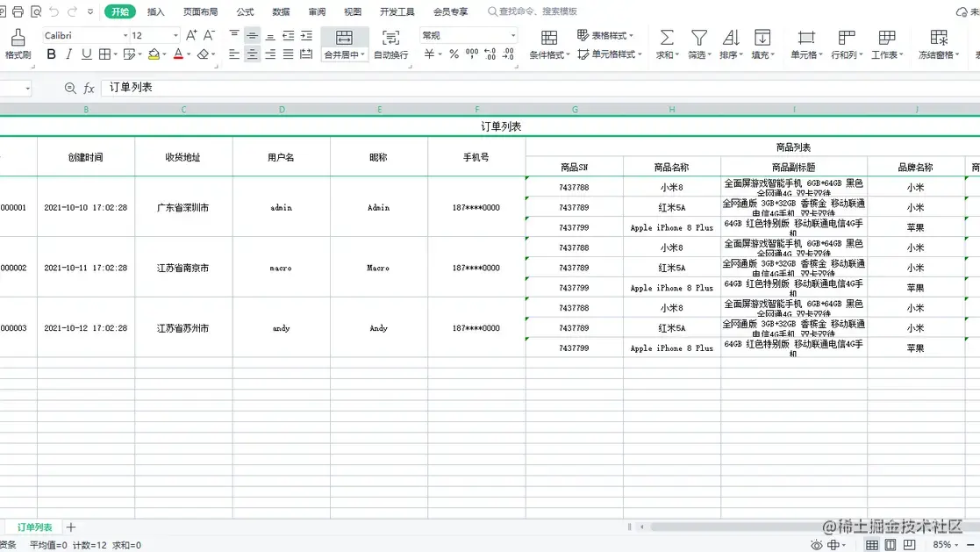Toggle vertical middle alignment
The width and height of the screenshot is (980, 552).
[x=252, y=35]
